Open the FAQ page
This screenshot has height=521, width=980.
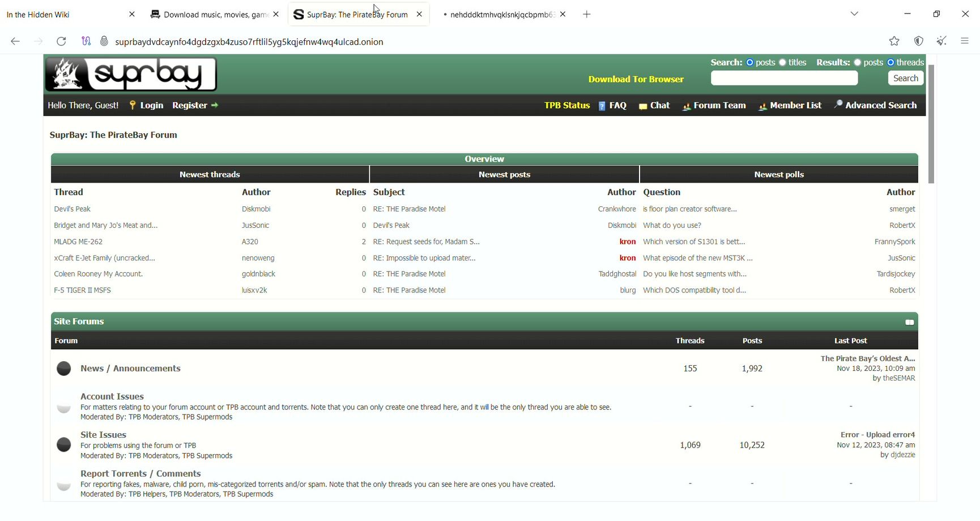pos(612,105)
